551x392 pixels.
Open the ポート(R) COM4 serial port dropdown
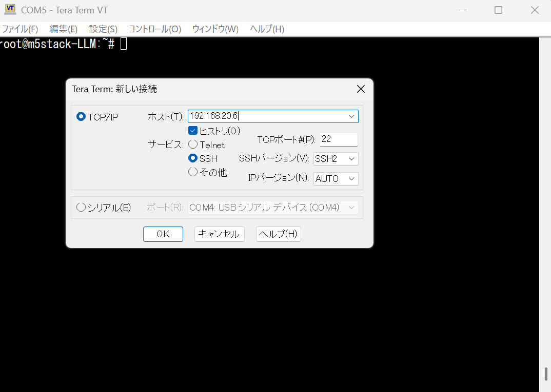(x=273, y=208)
